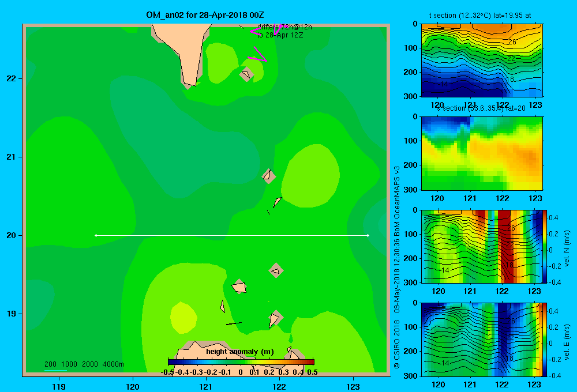
Task: Click the 26 contour label in temperature section
Action: coord(512,42)
